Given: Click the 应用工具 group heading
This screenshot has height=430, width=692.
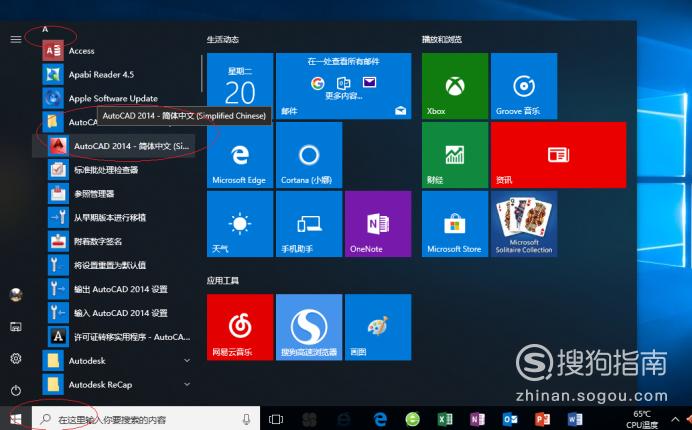Looking at the screenshot, I should [223, 280].
